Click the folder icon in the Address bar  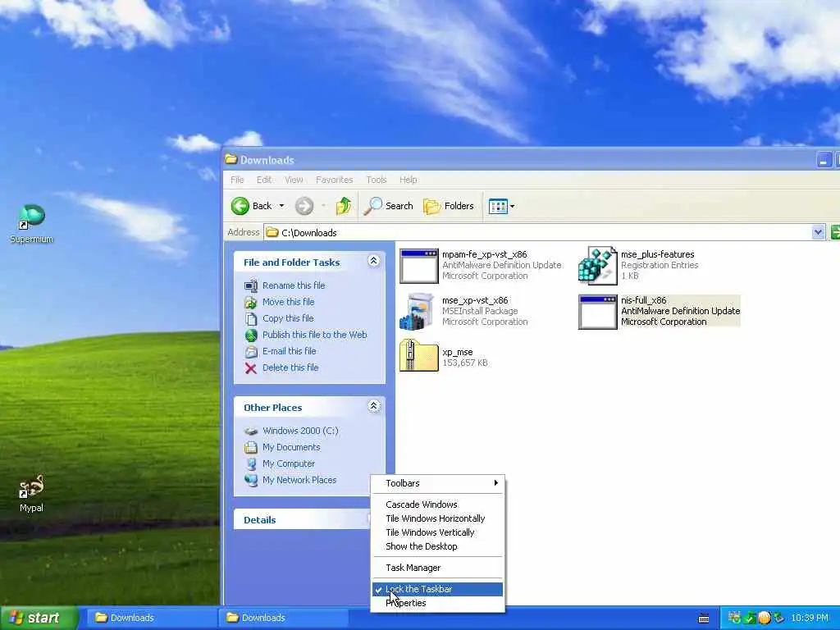click(x=272, y=232)
